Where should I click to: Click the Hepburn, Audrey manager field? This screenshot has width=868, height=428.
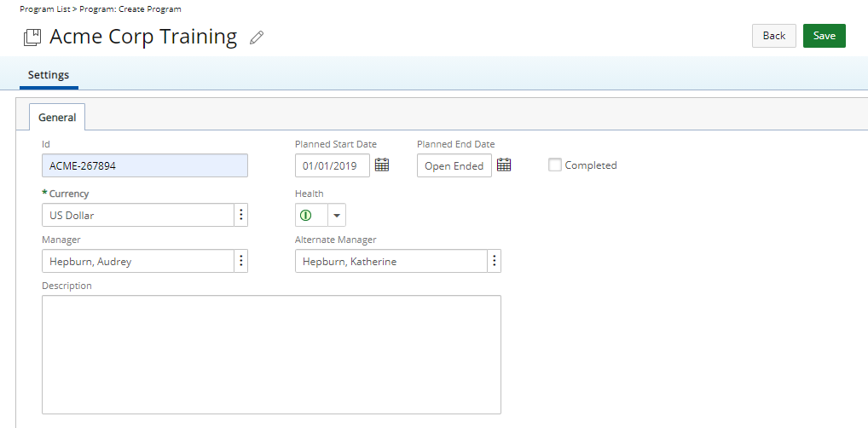point(138,261)
